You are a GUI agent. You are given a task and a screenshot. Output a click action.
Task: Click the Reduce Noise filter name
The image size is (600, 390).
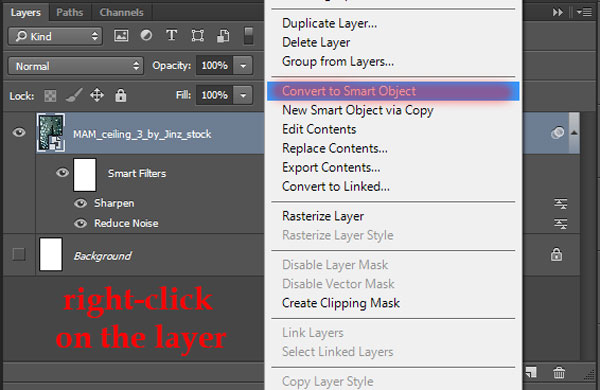(x=126, y=223)
